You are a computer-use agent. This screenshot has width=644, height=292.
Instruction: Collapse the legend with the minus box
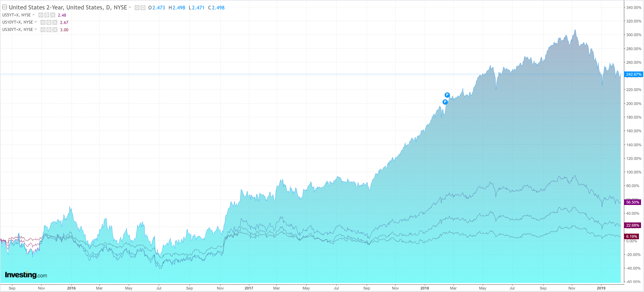click(x=5, y=7)
